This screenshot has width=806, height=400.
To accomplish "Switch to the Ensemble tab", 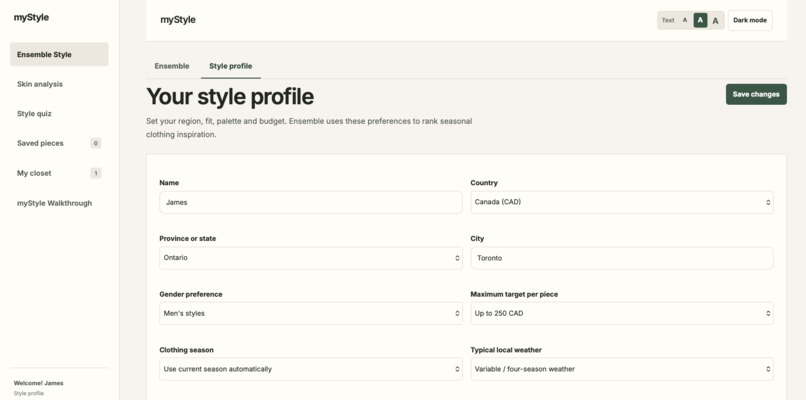I will click(x=172, y=66).
